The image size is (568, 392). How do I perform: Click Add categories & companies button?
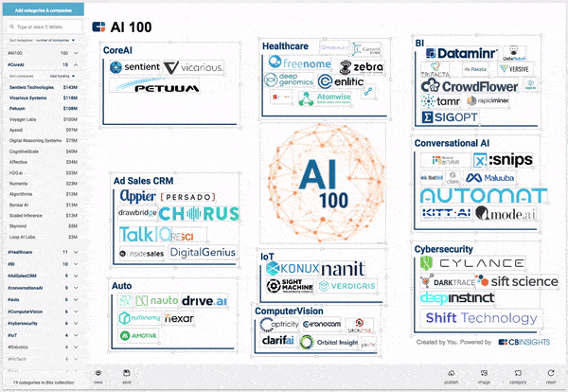(44, 9)
